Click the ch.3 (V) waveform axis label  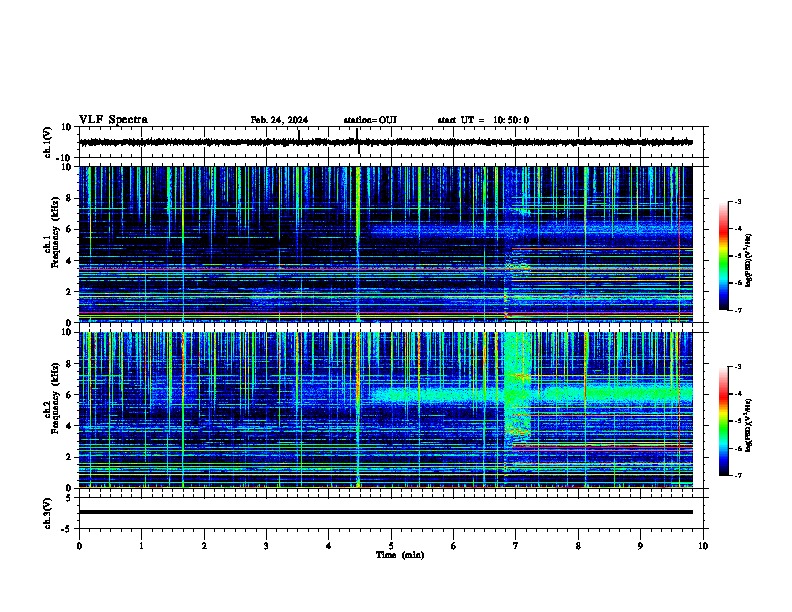click(x=48, y=513)
